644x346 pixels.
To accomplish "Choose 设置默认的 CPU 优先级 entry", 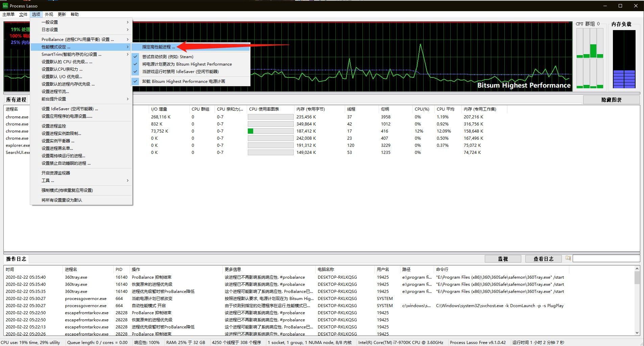I will coord(81,62).
